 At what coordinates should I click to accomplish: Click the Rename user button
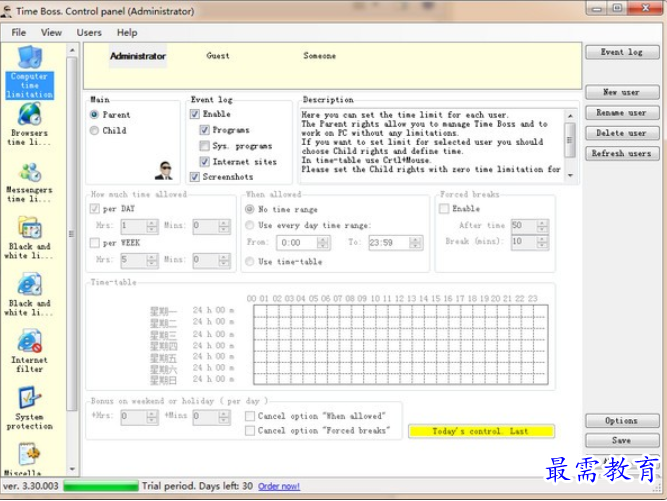pos(622,113)
